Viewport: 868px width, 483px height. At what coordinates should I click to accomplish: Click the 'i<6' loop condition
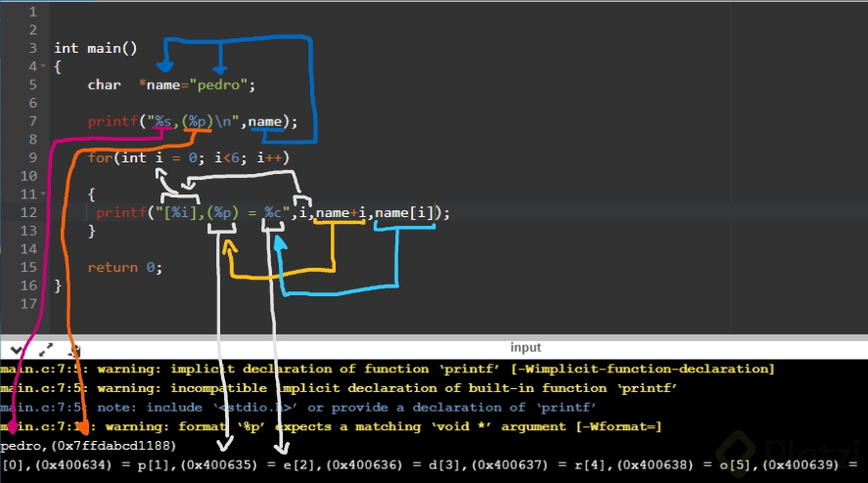pos(227,157)
